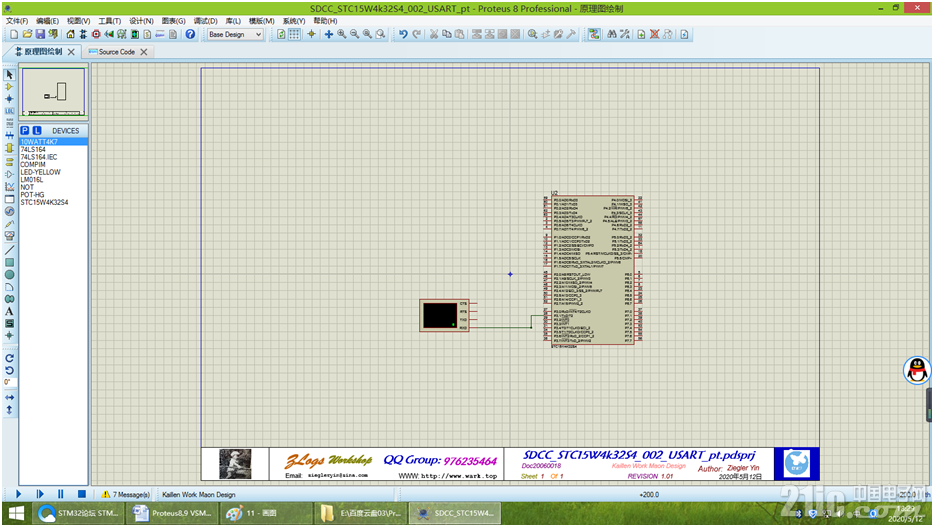The height and width of the screenshot is (527, 934).
Task: Undo the last change
Action: [403, 35]
